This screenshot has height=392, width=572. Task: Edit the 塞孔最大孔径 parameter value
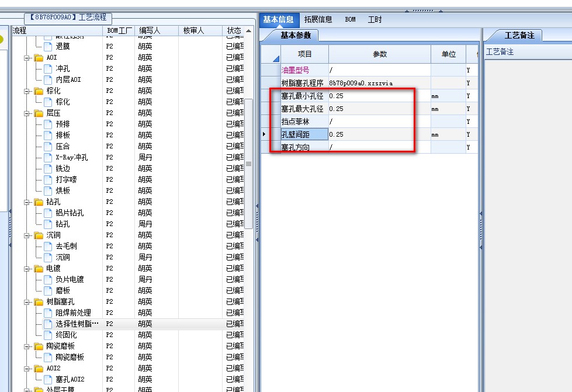(379, 109)
